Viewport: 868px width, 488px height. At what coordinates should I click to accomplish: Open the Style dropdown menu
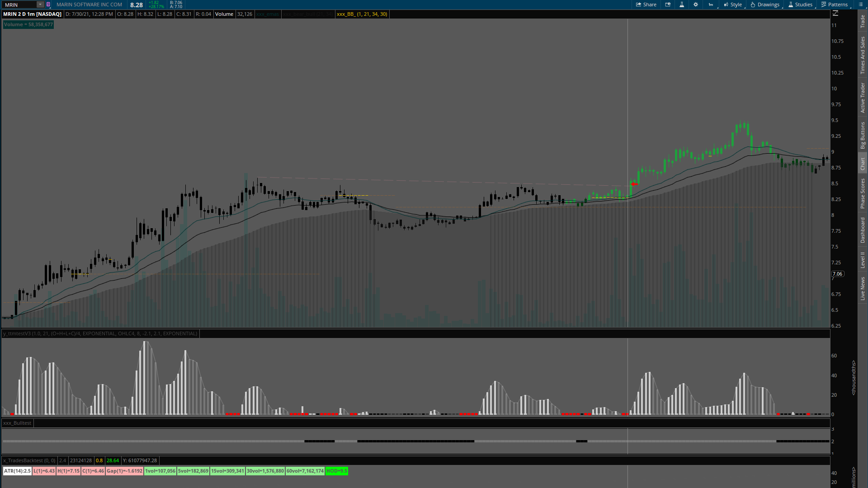pyautogui.click(x=733, y=5)
